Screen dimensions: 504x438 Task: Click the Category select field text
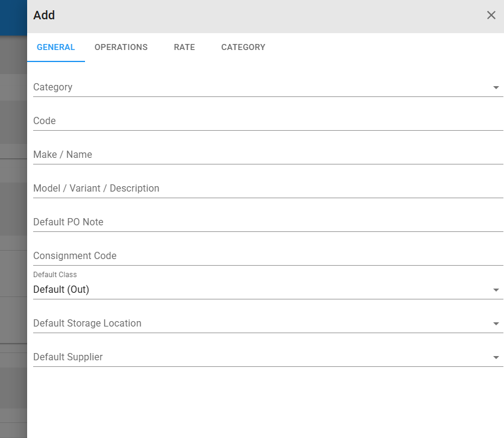click(52, 87)
